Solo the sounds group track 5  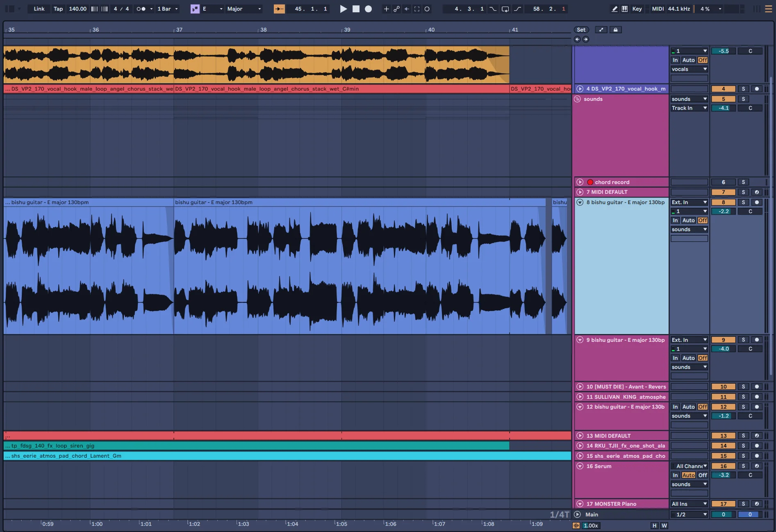(x=743, y=99)
